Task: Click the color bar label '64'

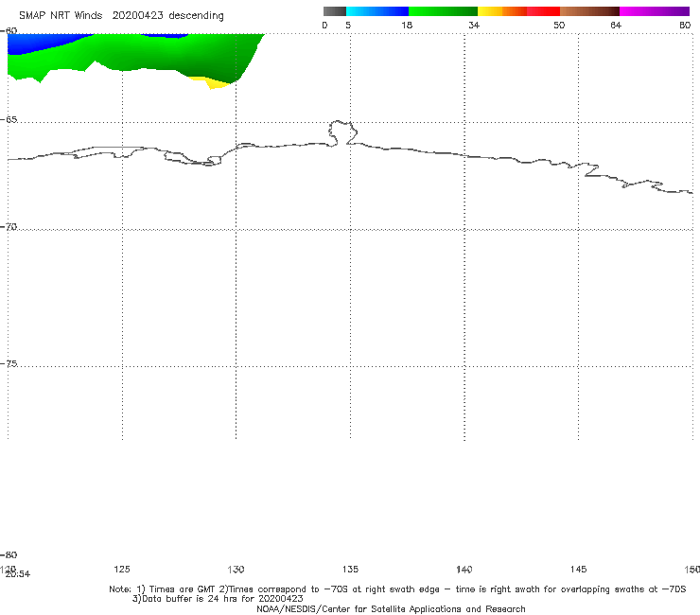Action: pyautogui.click(x=616, y=25)
